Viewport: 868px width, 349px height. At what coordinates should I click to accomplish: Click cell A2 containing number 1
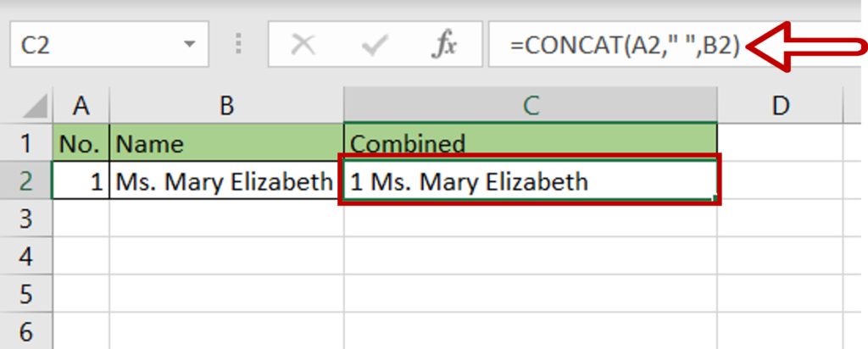coord(81,180)
